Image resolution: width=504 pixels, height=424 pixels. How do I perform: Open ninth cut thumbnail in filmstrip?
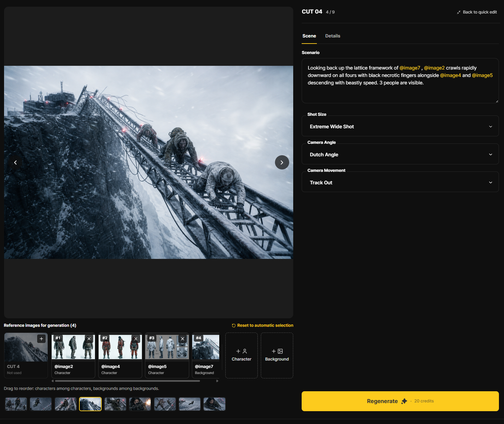tap(215, 404)
